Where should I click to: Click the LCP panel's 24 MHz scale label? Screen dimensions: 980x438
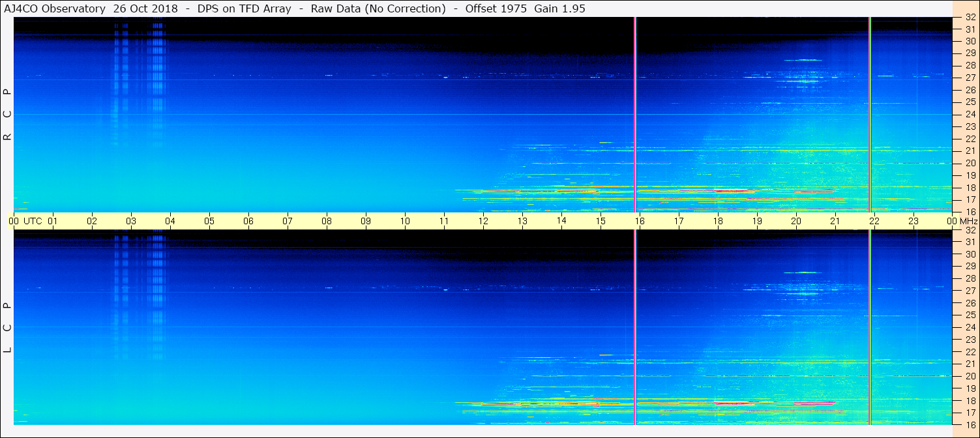(x=970, y=327)
